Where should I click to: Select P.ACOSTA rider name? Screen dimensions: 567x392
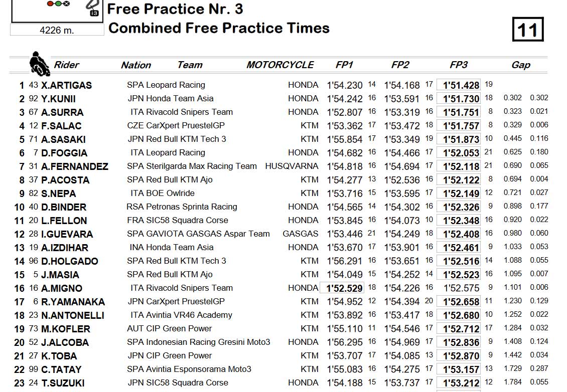tap(65, 180)
